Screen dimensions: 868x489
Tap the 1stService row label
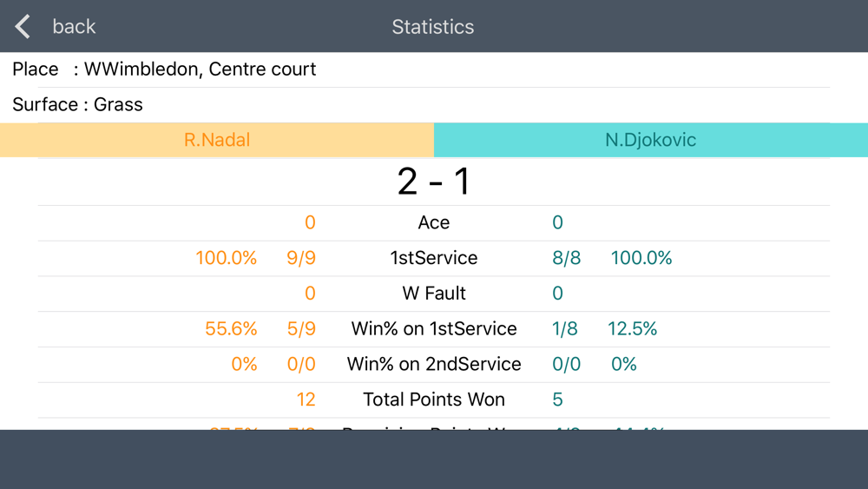tap(434, 258)
